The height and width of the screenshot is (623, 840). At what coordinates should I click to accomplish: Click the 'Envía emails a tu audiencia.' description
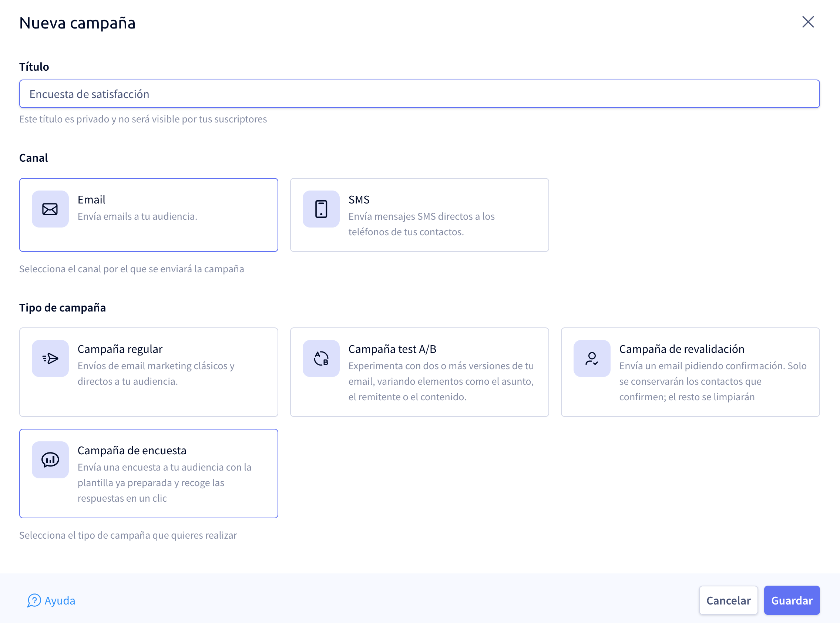click(137, 216)
